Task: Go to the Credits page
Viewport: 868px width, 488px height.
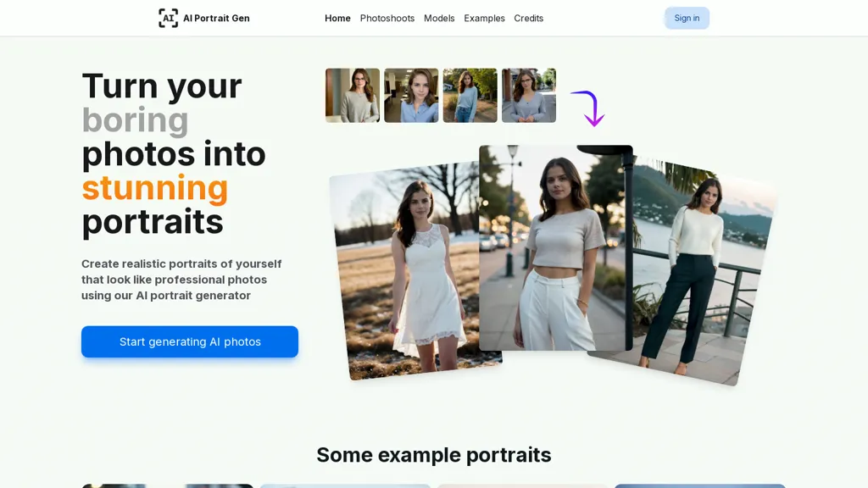Action: (528, 18)
